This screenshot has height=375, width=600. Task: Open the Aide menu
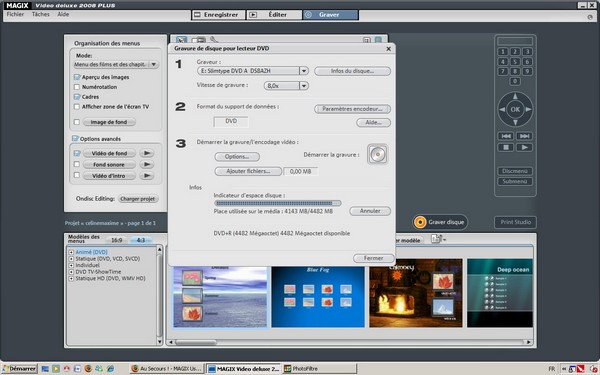click(63, 14)
